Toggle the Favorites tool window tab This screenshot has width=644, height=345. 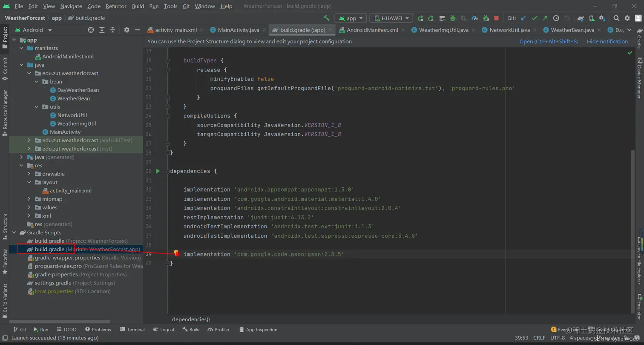(5, 262)
